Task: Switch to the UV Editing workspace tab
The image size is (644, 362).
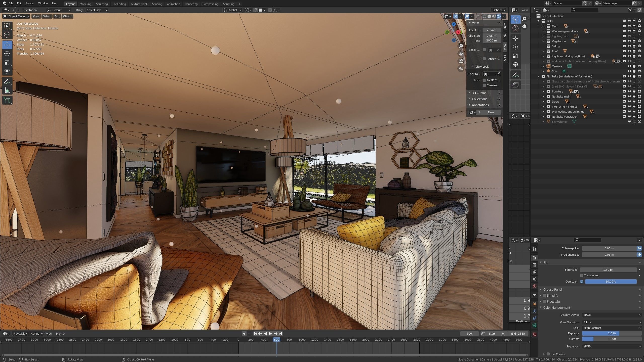Action: [x=119, y=4]
